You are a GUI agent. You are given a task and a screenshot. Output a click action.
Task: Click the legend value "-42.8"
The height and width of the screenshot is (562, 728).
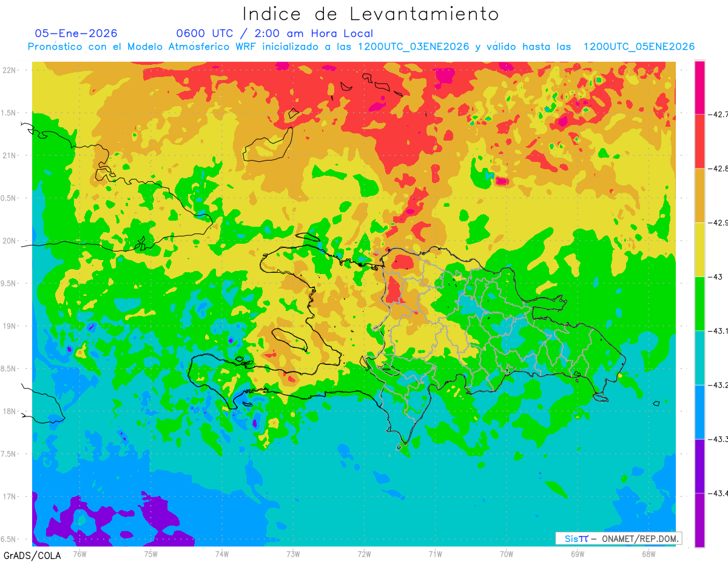point(719,169)
